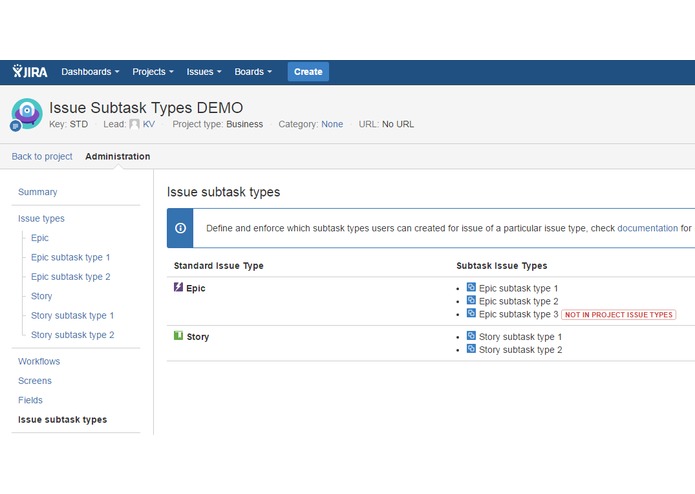The image size is (695, 494).
Task: Open Workflows in the sidebar
Action: tap(39, 361)
